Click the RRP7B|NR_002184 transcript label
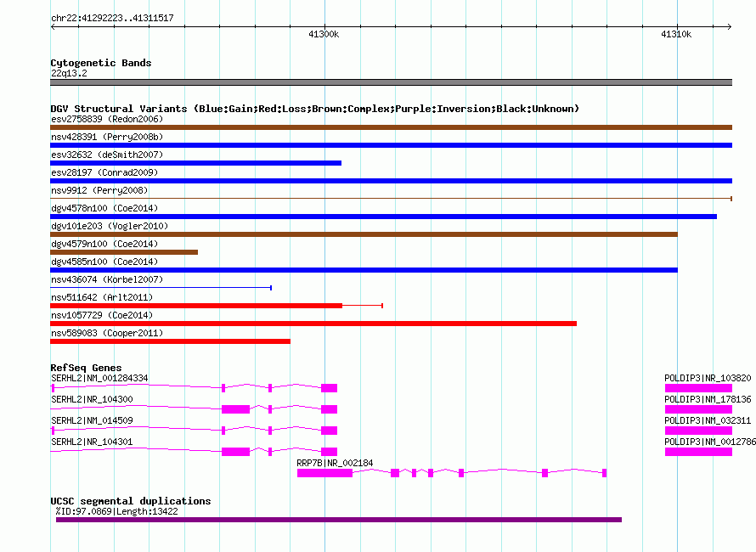 (335, 463)
